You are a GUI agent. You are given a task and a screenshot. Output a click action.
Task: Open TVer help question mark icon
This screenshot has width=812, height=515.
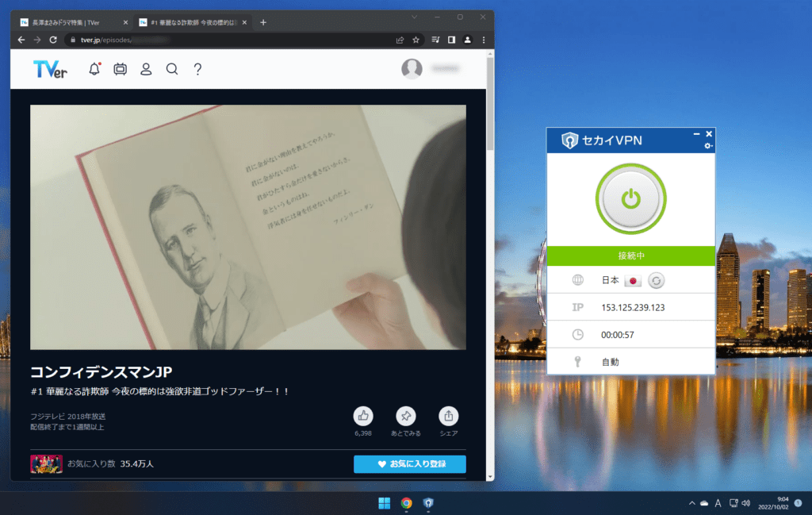197,69
